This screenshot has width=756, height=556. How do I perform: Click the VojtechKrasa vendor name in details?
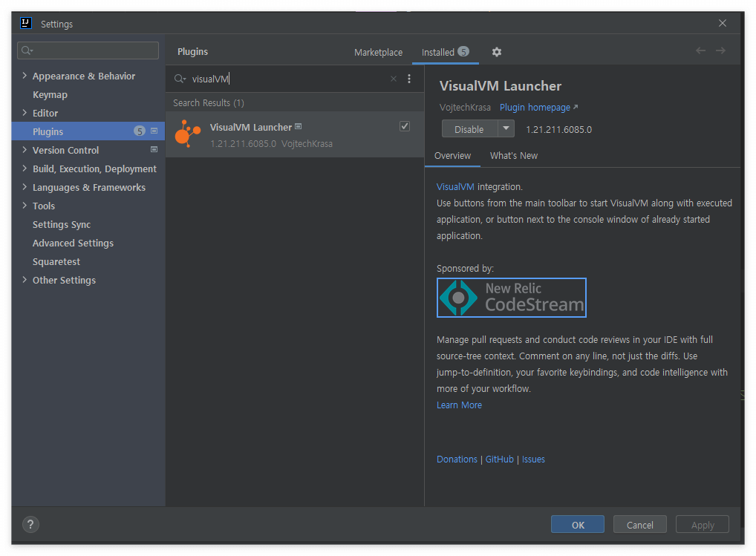pos(465,107)
